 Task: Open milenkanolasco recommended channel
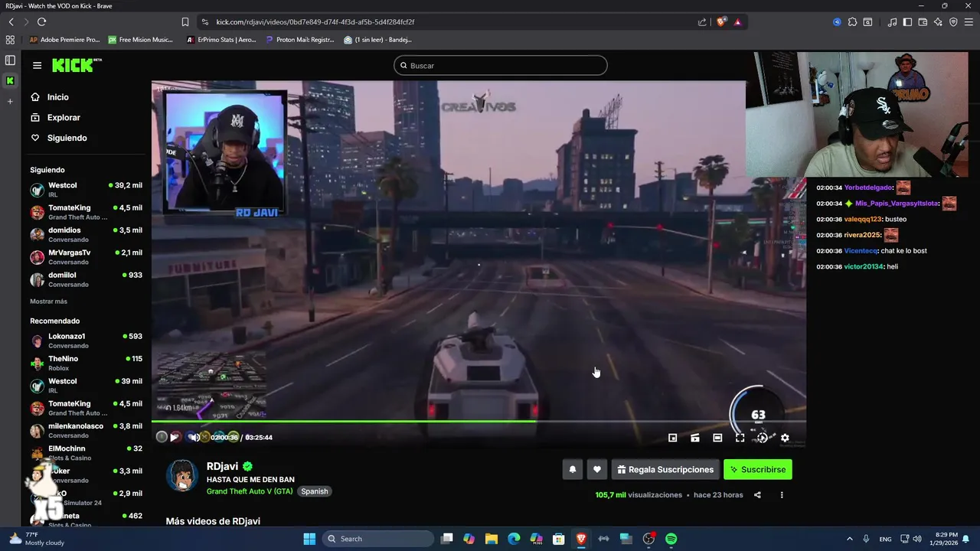86,430
